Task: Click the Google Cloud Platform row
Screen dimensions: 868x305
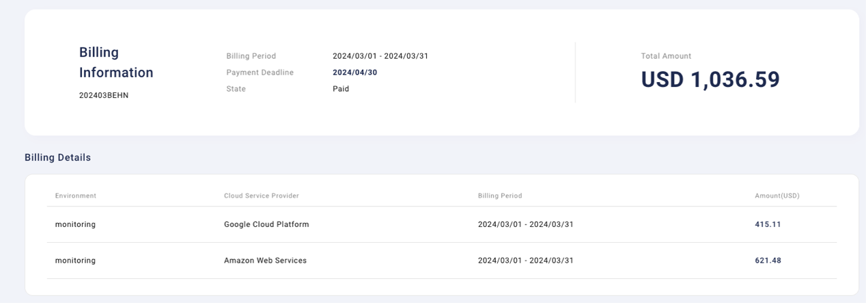Action: (442, 224)
